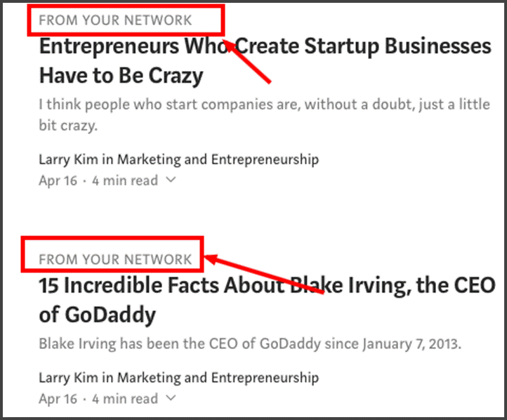Open Larry Kim's profile on the Blake Irving article
This screenshot has height=420, width=507.
coord(67,378)
